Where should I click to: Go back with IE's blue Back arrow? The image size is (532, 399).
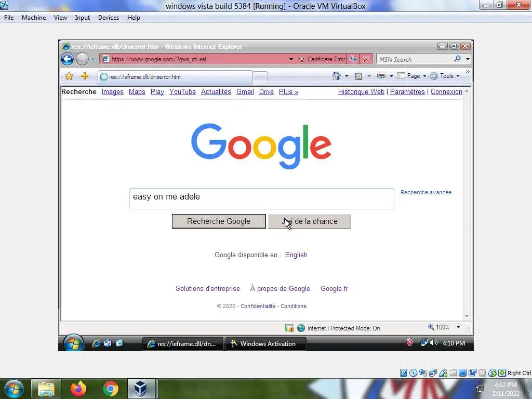coord(67,59)
